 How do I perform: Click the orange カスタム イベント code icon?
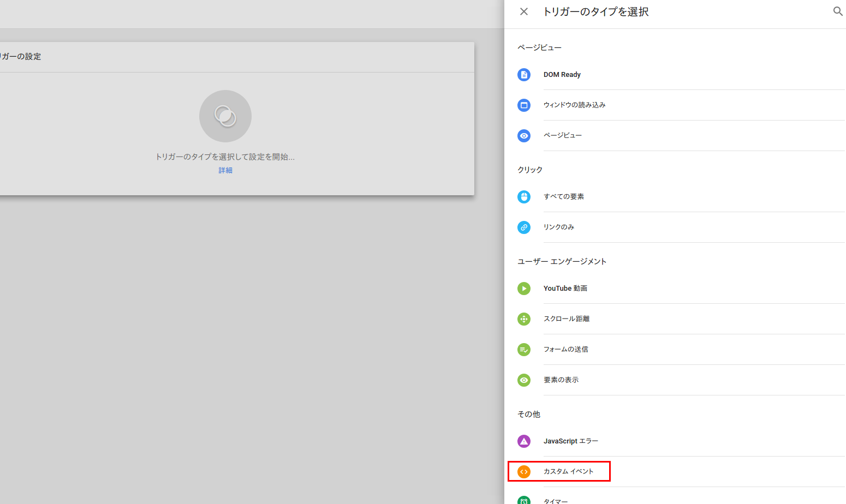[524, 472]
